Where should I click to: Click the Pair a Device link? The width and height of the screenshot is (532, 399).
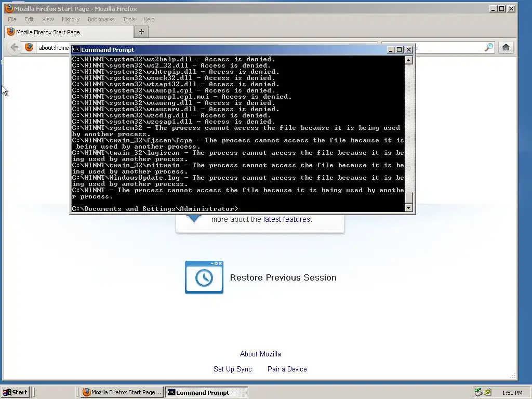coord(287,369)
